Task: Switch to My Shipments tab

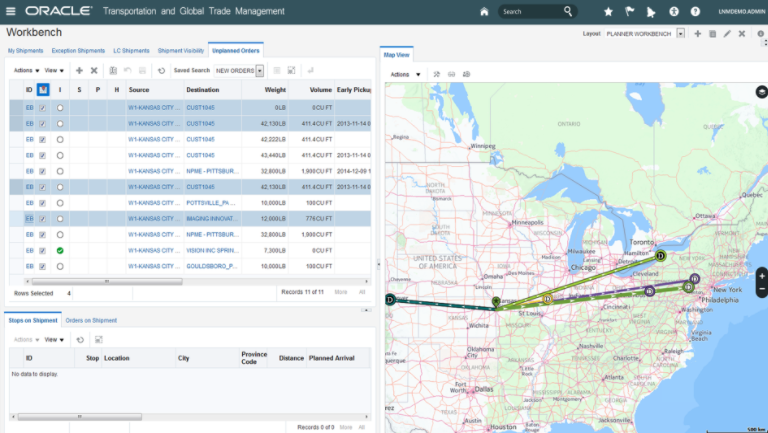Action: [x=25, y=50]
